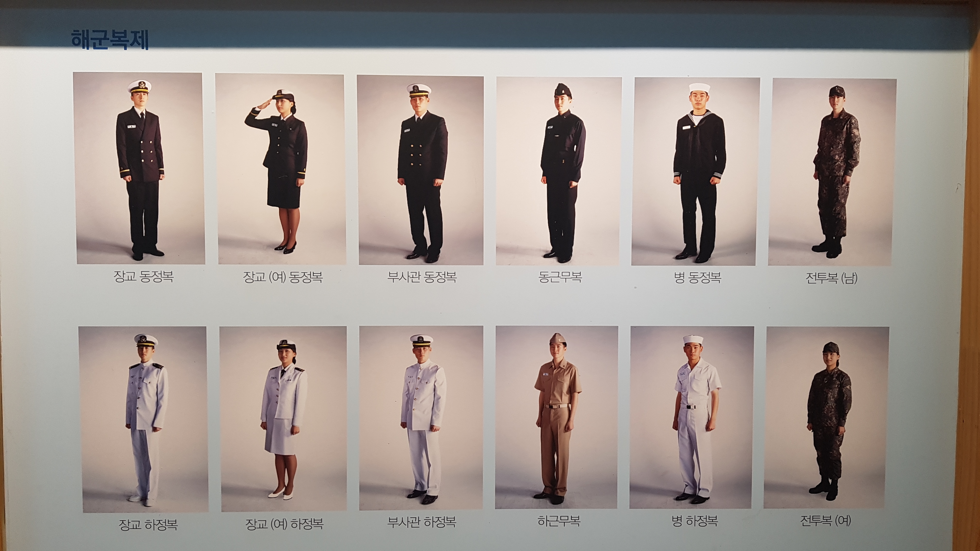Viewport: 980px width, 551px height.
Task: Click the caption 장교 하정복
Action: click(148, 525)
